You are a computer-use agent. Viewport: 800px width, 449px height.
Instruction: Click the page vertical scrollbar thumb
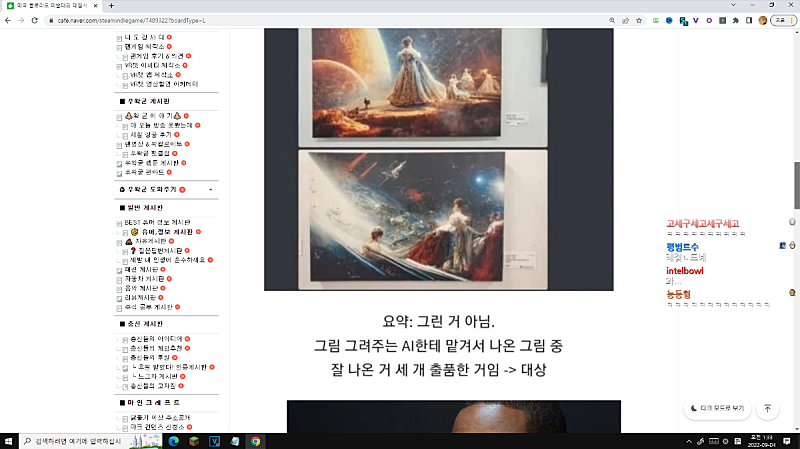click(x=796, y=185)
